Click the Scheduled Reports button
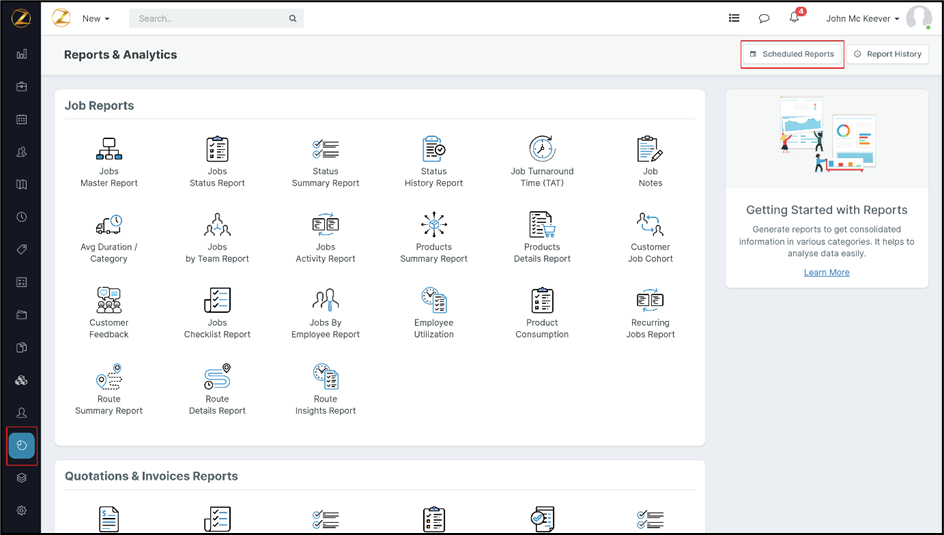The height and width of the screenshot is (535, 944). point(792,54)
